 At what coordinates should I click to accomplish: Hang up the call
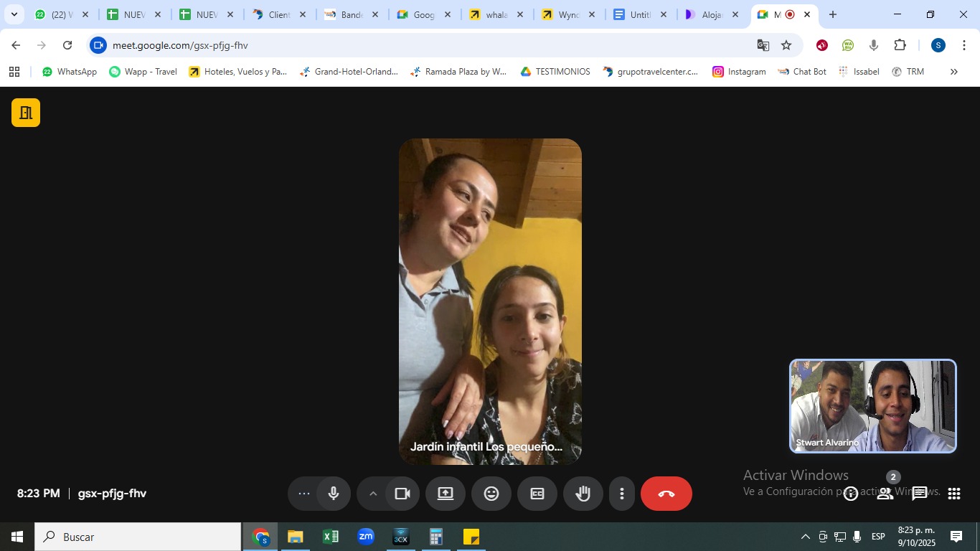click(666, 494)
